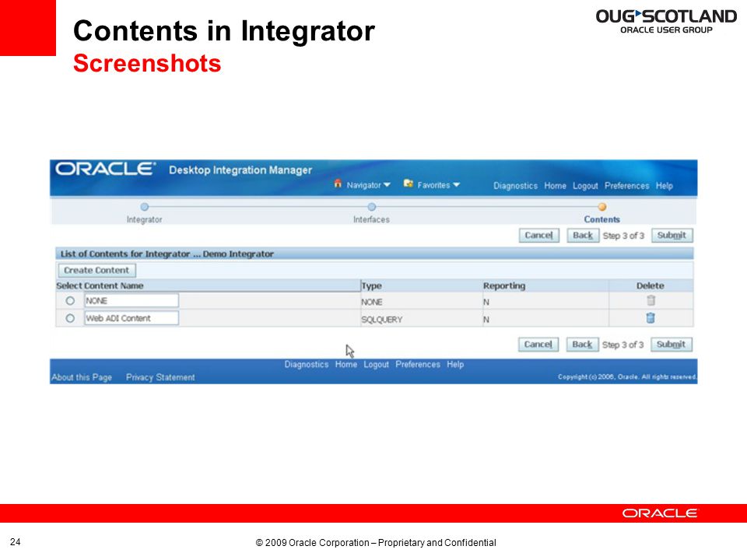
Task: Click the List of Contents section heading
Action: click(x=167, y=254)
